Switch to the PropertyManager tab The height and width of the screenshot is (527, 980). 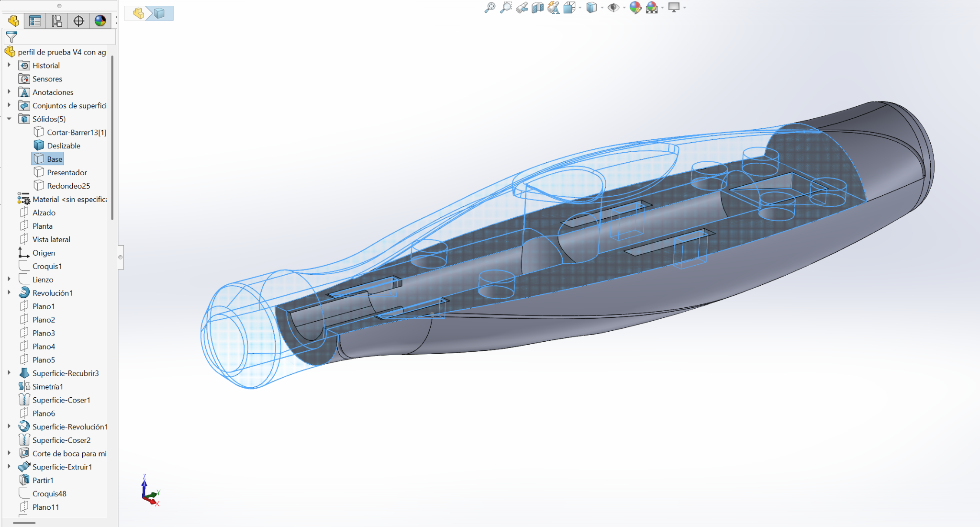[35, 21]
